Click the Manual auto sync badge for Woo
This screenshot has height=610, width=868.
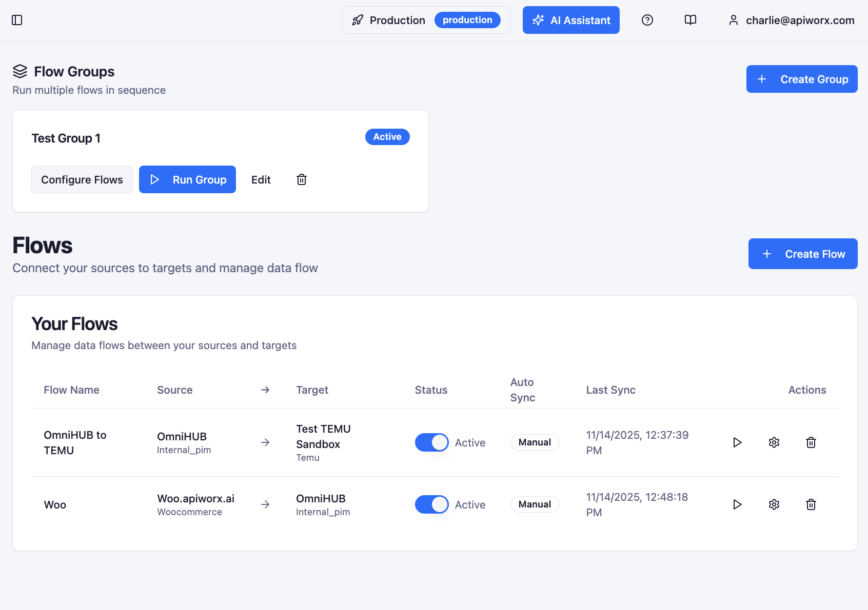pyautogui.click(x=535, y=504)
